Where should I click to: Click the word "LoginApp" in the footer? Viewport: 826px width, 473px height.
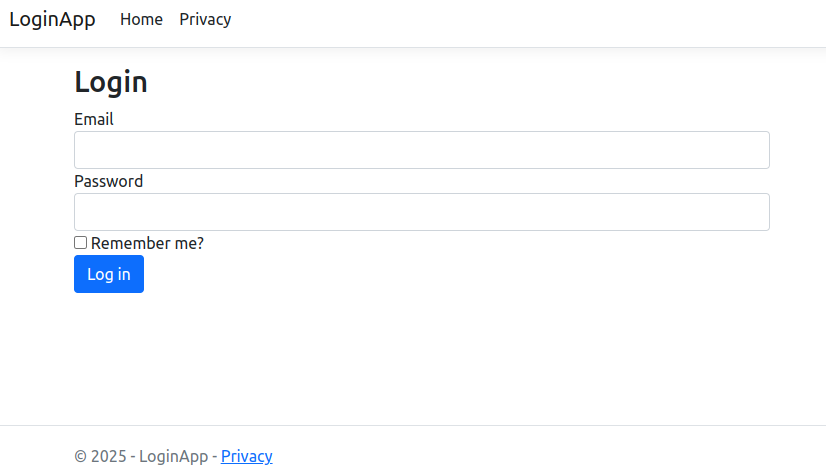tap(172, 456)
